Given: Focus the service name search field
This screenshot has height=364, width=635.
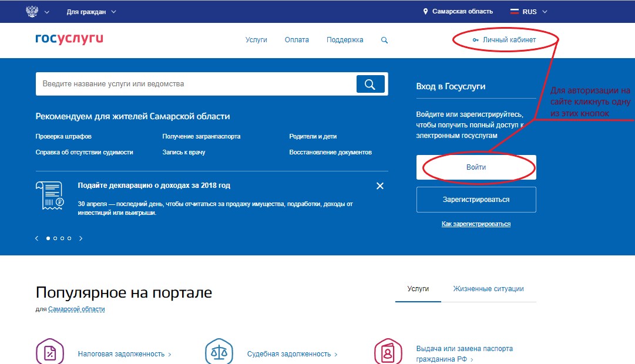Looking at the screenshot, I should tap(196, 84).
